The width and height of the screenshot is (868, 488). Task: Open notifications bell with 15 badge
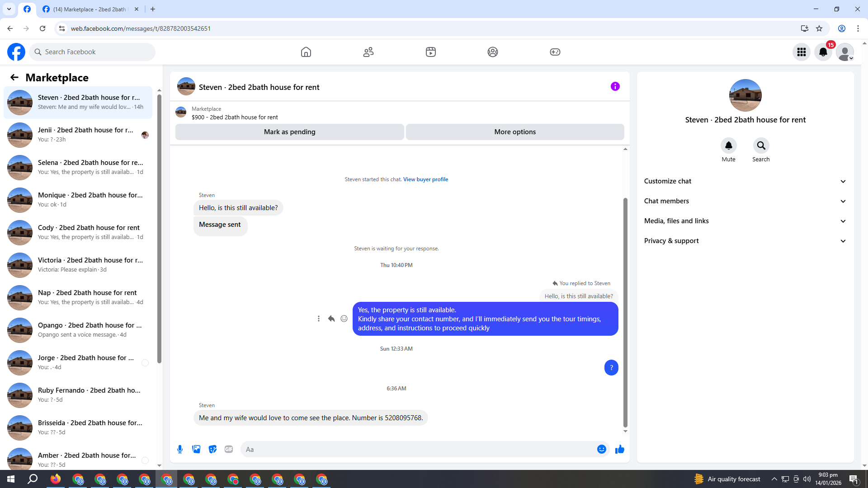point(823,52)
